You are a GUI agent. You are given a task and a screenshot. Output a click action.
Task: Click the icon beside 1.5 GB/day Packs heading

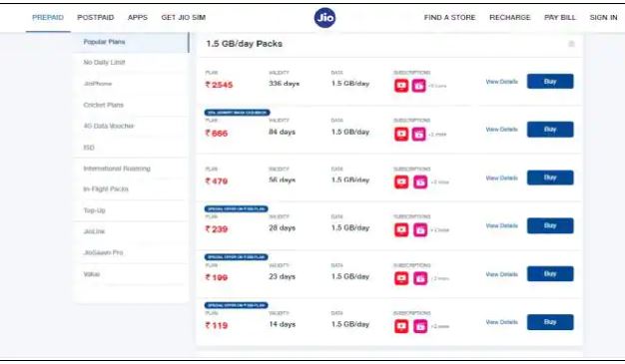[x=571, y=44]
